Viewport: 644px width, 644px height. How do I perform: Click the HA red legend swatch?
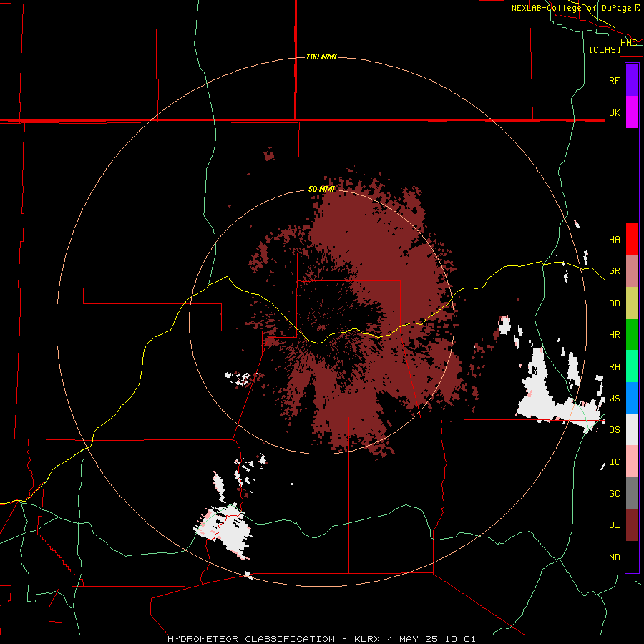pos(632,239)
